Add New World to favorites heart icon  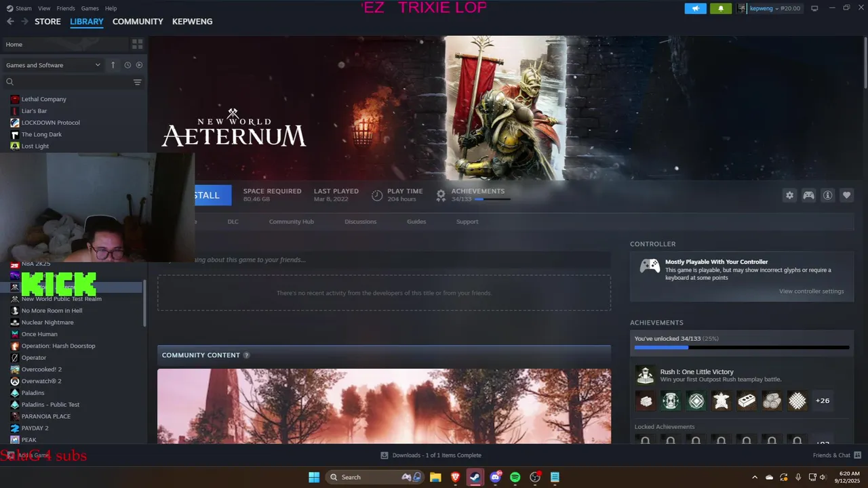[846, 195]
